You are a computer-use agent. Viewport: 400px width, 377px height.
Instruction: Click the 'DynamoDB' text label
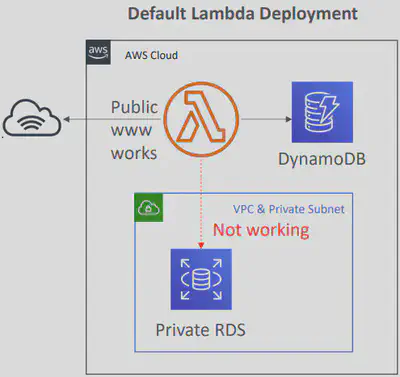coord(322,159)
